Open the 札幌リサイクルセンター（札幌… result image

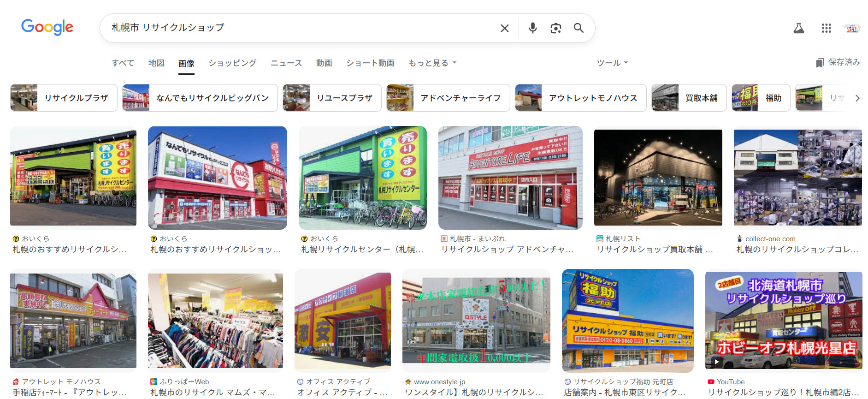pyautogui.click(x=363, y=178)
